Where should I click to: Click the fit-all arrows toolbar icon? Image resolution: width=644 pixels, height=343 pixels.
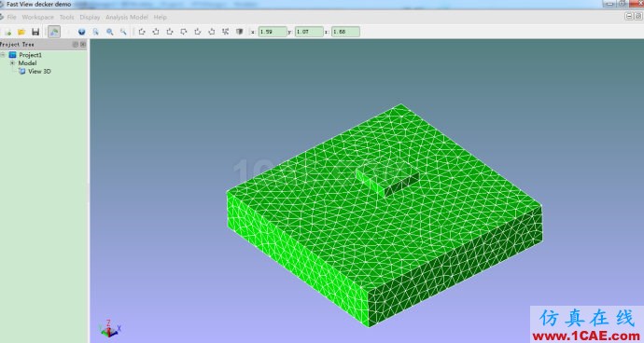[226, 32]
